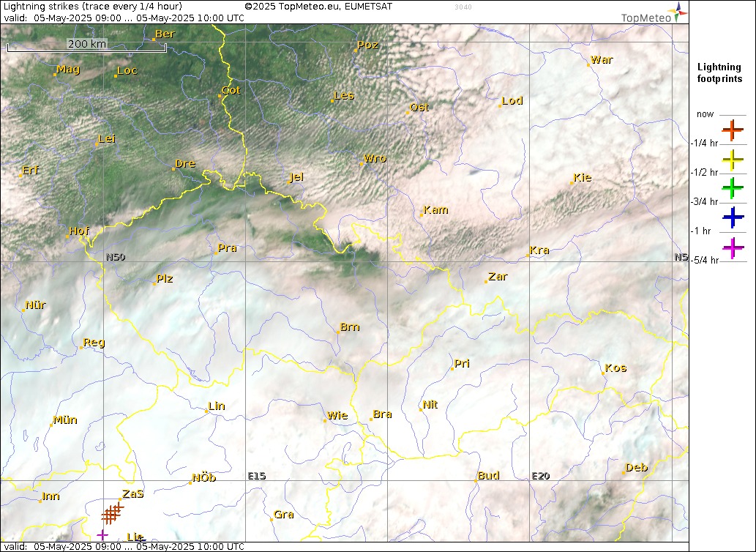Click the 'Lightning strikes (trace every 1/4 hour)' title

[92, 7]
